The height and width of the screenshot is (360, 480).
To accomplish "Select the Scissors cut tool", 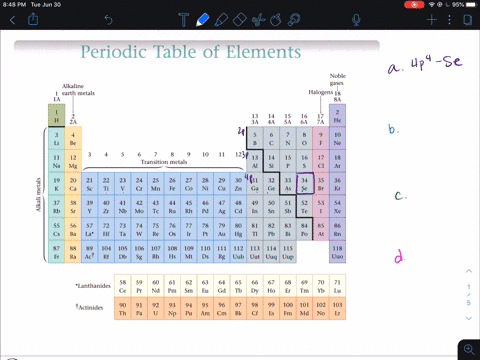I will (258, 20).
